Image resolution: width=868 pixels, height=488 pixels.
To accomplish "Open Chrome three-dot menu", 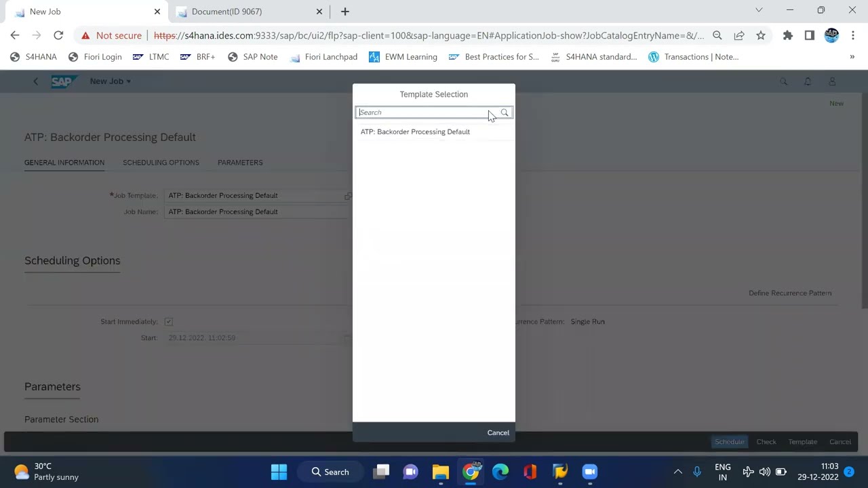I will pyautogui.click(x=853, y=35).
